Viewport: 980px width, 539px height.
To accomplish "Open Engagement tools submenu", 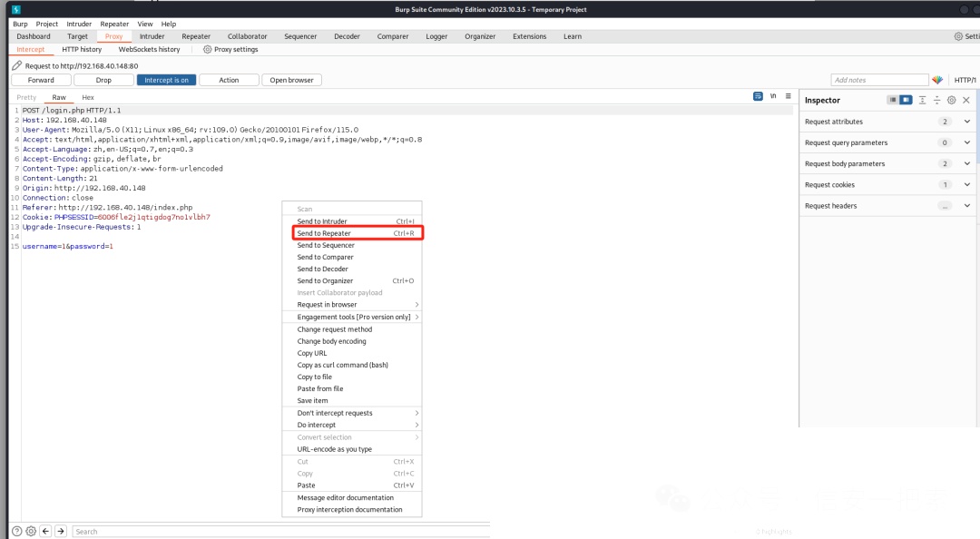I will pos(352,317).
